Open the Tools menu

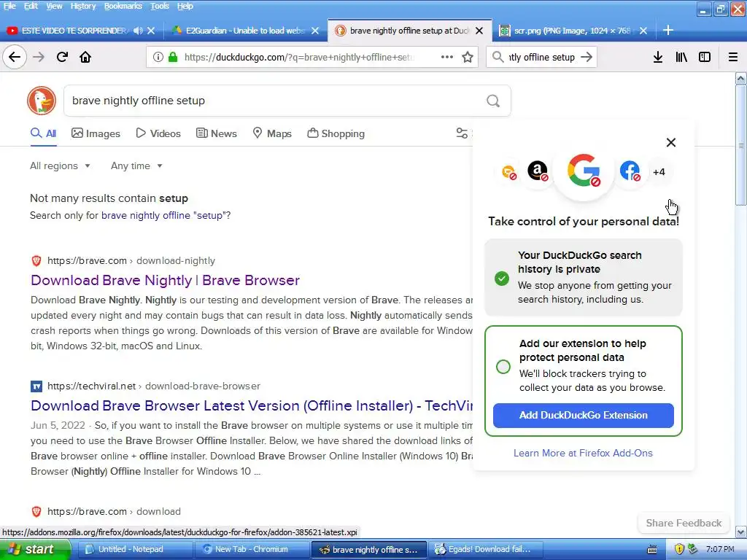(160, 6)
